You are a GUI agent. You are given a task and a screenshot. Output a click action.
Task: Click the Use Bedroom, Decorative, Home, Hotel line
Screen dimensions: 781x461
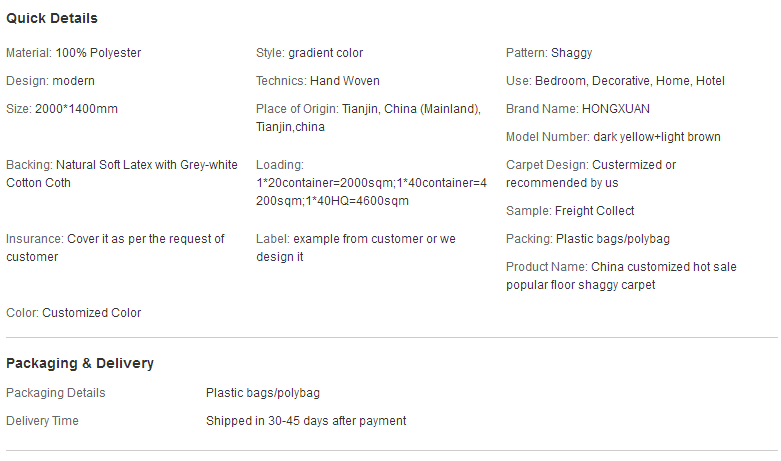615,81
